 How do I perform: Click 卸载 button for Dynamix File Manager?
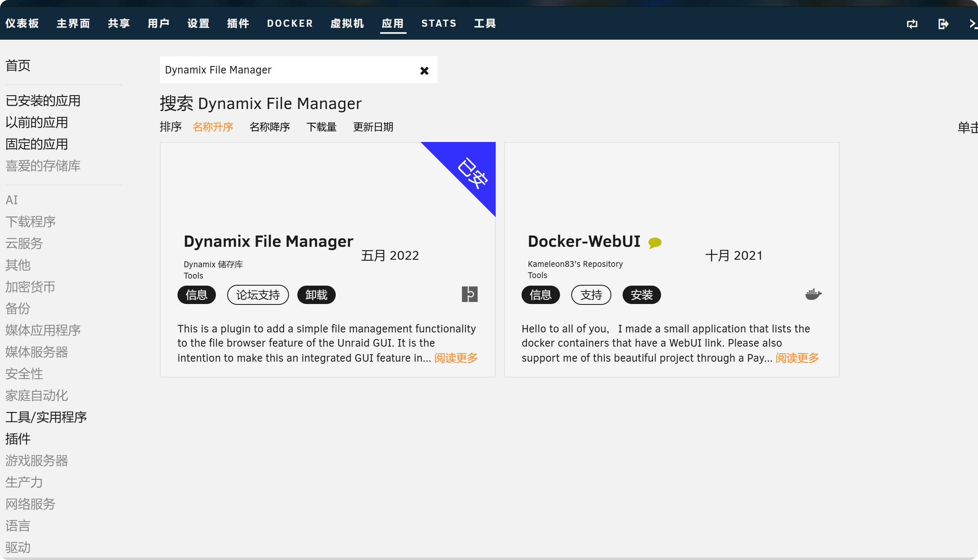click(316, 295)
